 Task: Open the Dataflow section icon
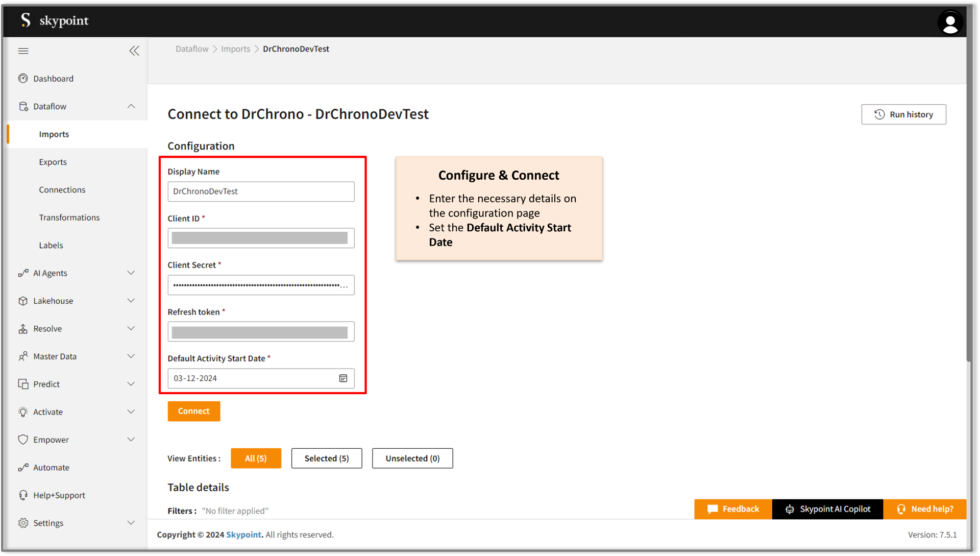(23, 106)
